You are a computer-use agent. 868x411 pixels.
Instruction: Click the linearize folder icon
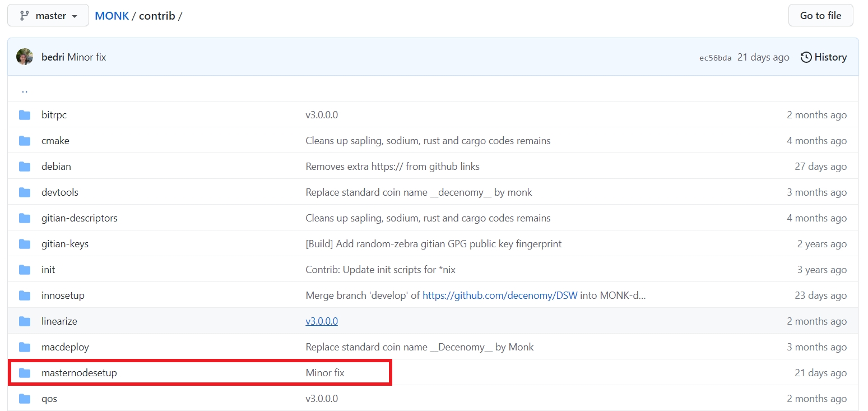click(25, 321)
